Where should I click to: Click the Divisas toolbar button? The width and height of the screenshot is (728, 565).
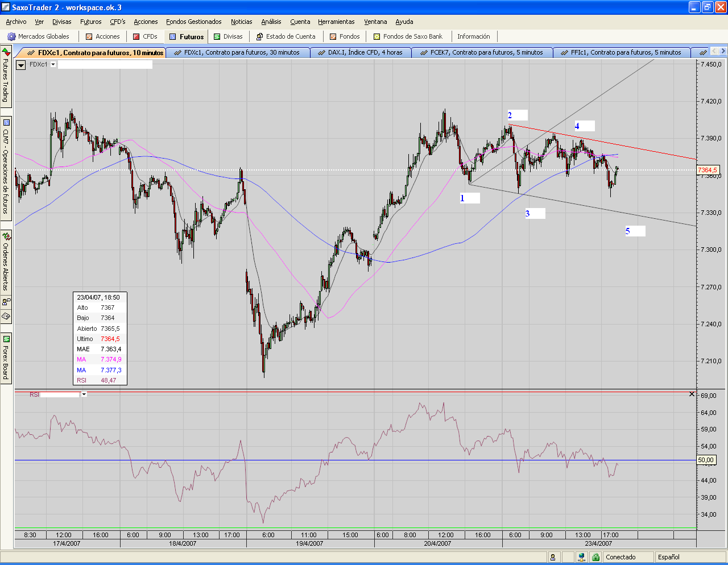coord(227,36)
